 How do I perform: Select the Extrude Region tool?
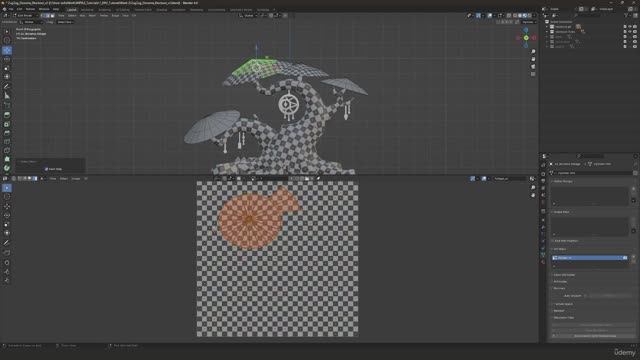(7, 115)
